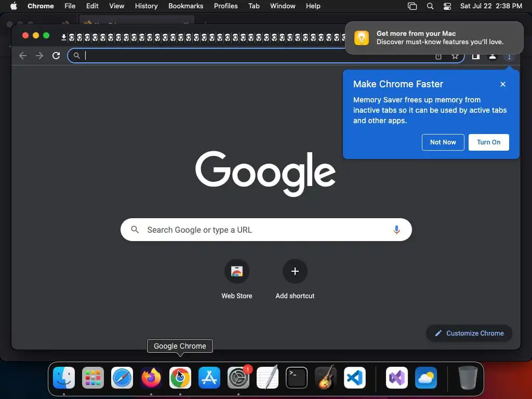The image size is (532, 399).
Task: Click the date and time in menu bar
Action: coord(491,6)
